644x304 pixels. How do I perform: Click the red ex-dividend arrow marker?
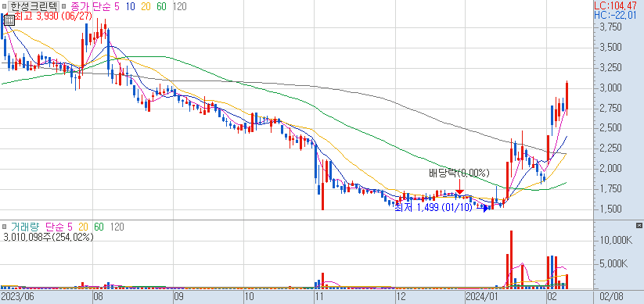[459, 187]
